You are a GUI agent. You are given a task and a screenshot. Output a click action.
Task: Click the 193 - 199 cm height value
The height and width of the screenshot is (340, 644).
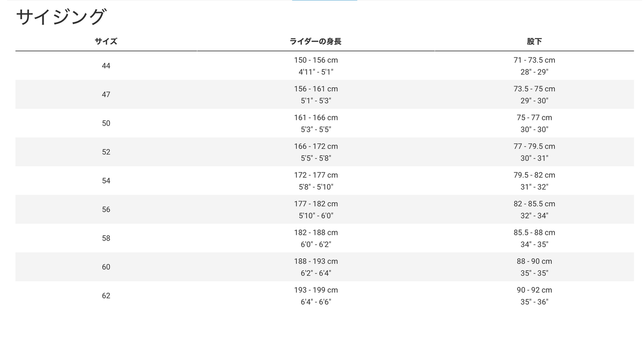316,290
